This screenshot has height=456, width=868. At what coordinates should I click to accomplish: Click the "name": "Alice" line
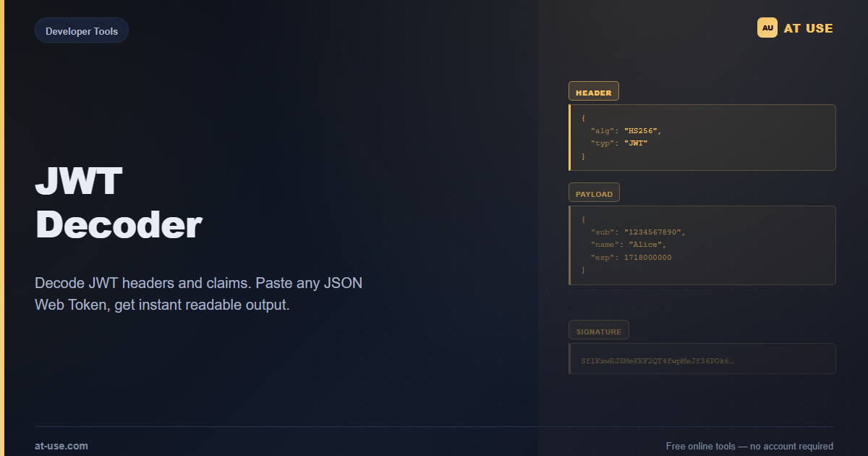coord(628,245)
